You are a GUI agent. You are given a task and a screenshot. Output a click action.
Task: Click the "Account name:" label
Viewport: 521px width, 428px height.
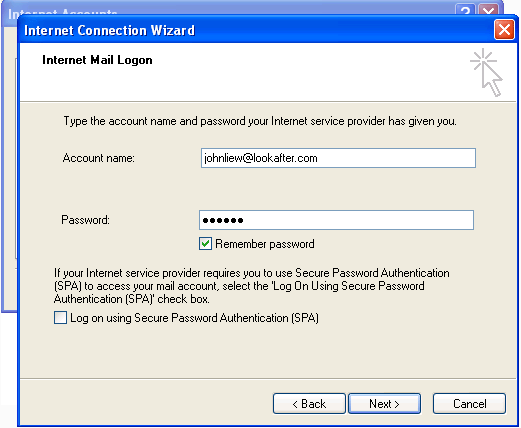[x=99, y=158]
